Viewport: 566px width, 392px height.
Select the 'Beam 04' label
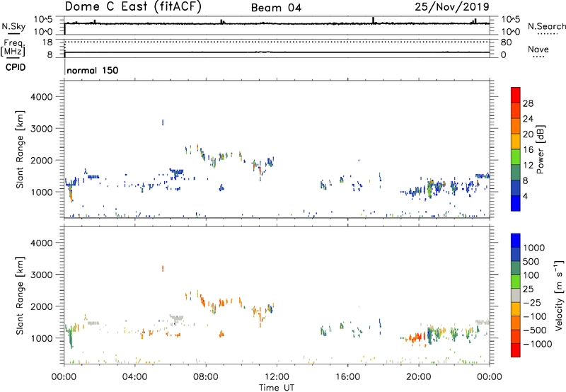[x=276, y=8]
